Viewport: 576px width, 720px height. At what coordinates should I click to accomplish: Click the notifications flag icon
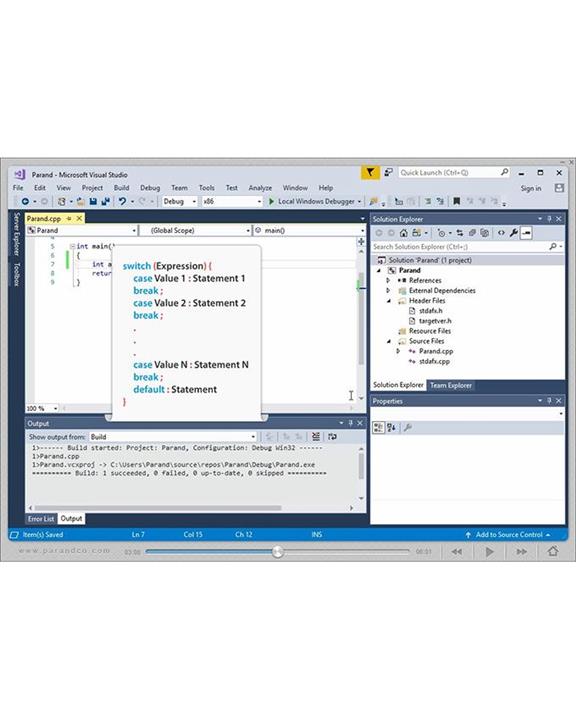coord(370,173)
